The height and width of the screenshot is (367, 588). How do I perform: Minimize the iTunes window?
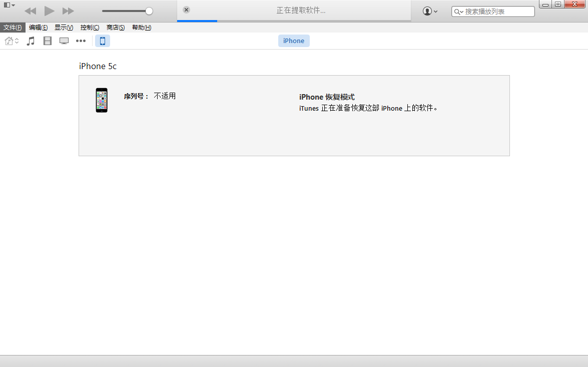pos(545,4)
